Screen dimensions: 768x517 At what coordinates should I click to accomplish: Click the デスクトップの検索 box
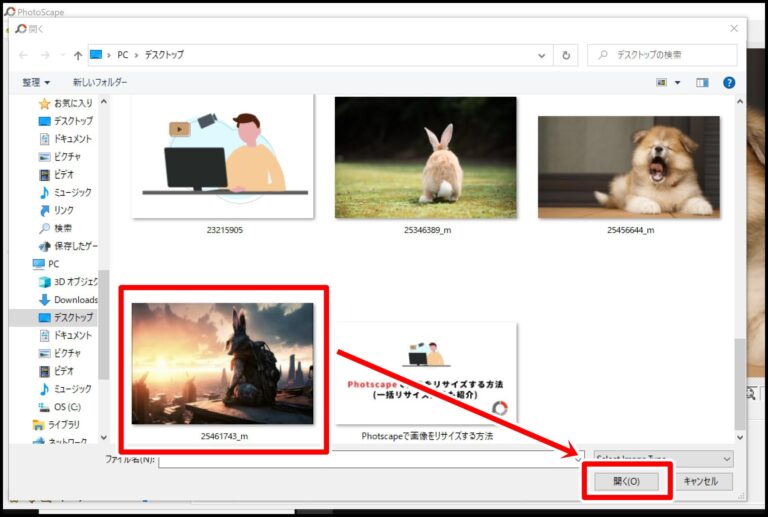coord(662,55)
